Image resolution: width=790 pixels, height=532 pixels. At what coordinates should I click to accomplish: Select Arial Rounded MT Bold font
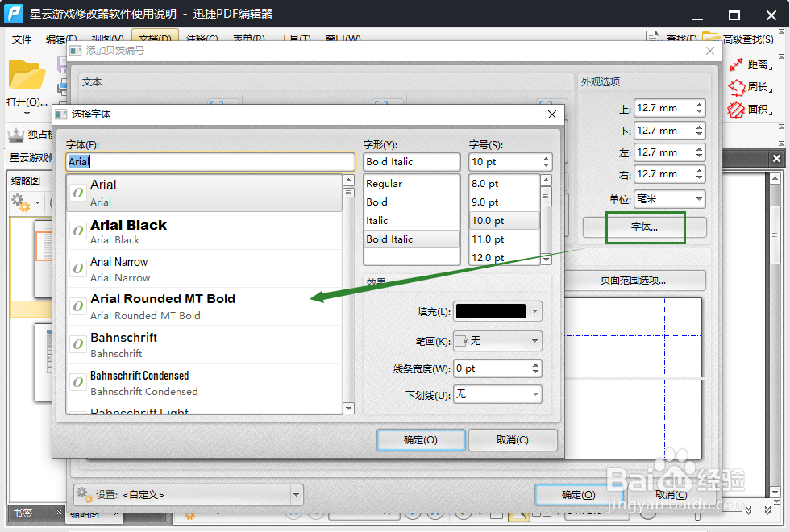205,307
